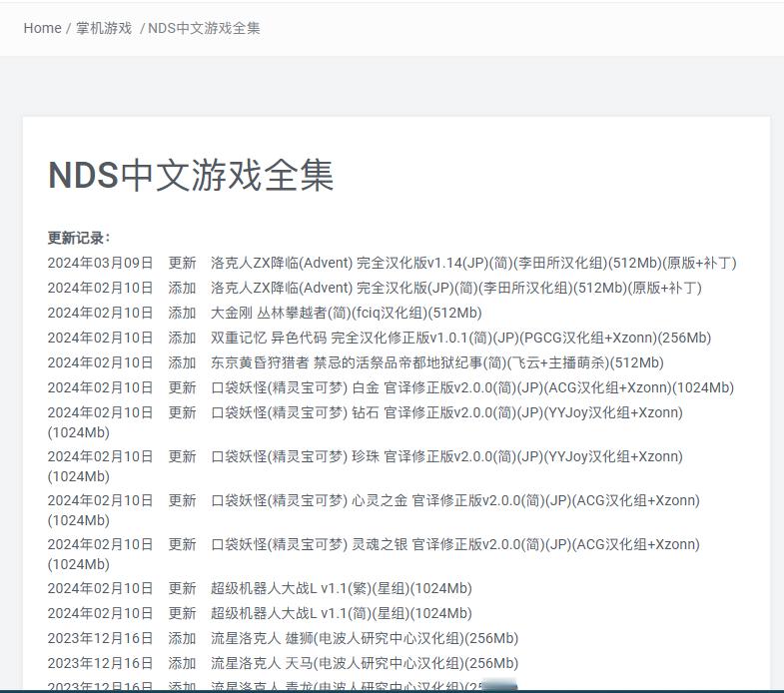Click 超级机器人大战L v1.1(简) entry
Viewport: 784px width, 693px height.
point(341,613)
